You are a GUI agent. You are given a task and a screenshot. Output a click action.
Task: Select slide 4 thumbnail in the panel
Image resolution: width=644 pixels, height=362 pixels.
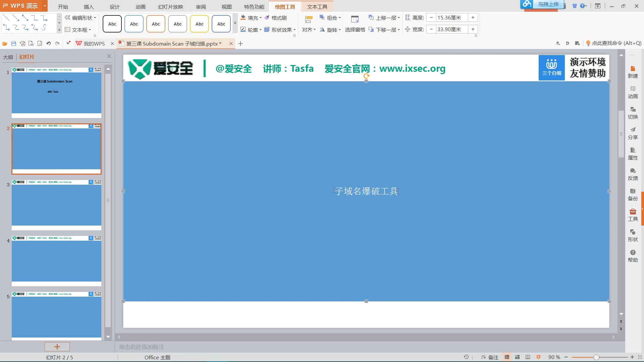[x=56, y=260]
